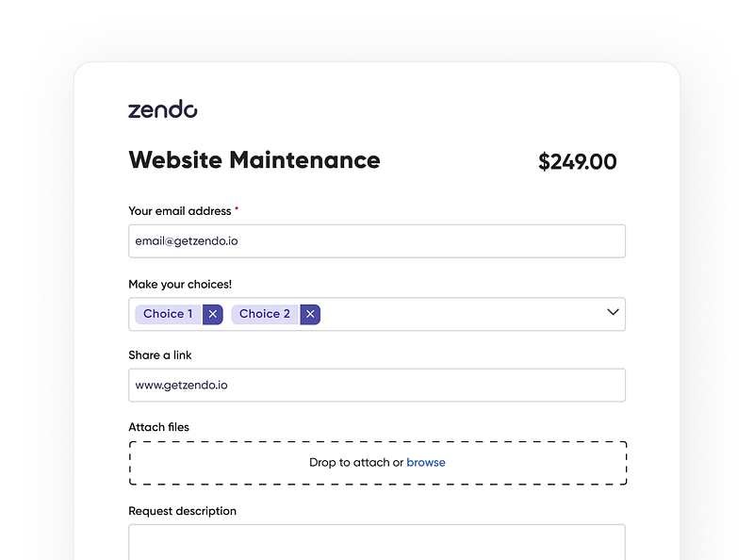Click the Request description label
The image size is (754, 560).
182,511
